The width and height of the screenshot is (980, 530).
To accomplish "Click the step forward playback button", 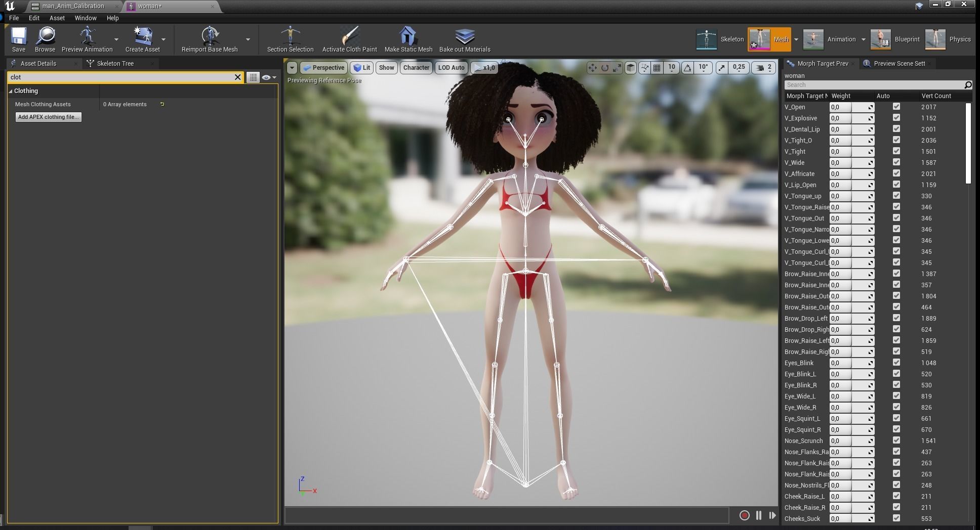I will (x=772, y=515).
